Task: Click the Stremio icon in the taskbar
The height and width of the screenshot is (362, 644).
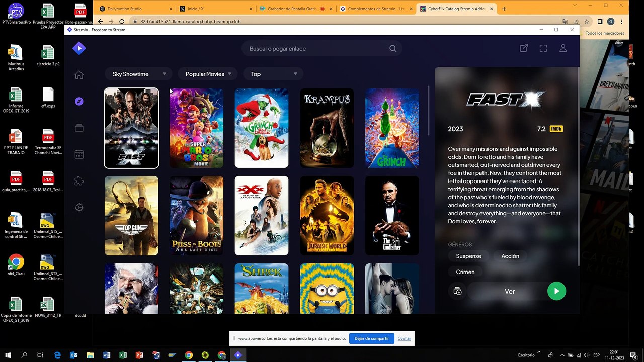Action: pos(238,355)
